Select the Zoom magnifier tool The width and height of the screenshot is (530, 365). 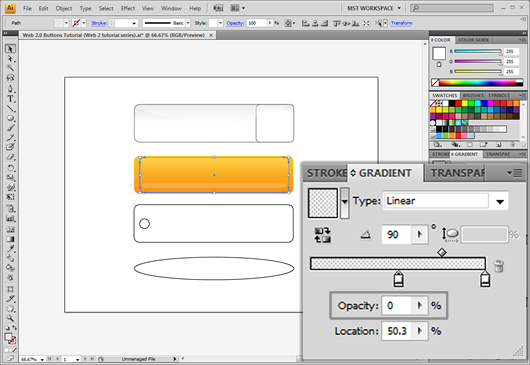[x=10, y=318]
